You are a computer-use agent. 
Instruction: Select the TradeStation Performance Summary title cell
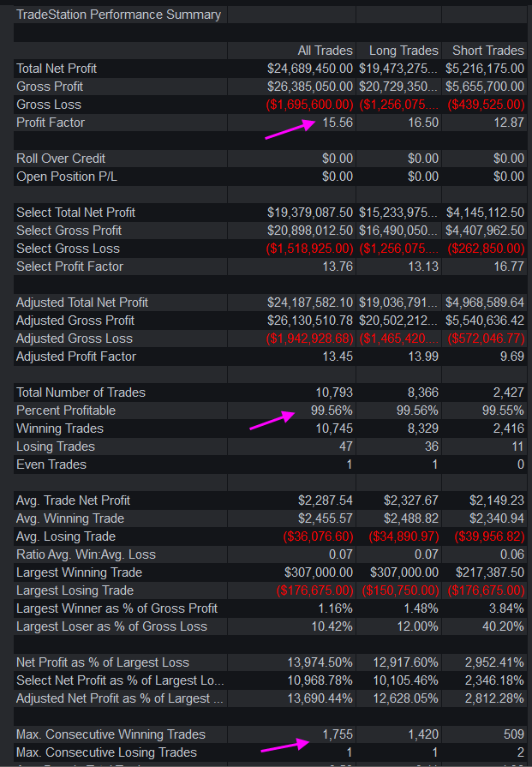pos(118,15)
